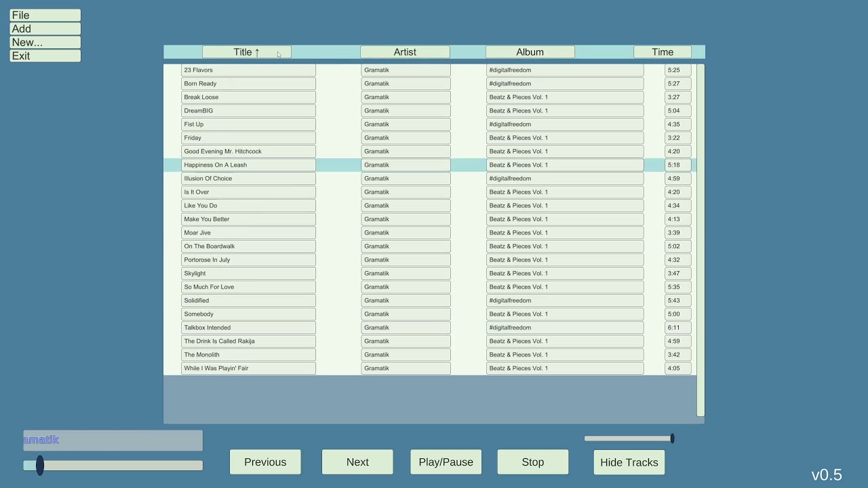Select the track Fist Up

[x=248, y=124]
